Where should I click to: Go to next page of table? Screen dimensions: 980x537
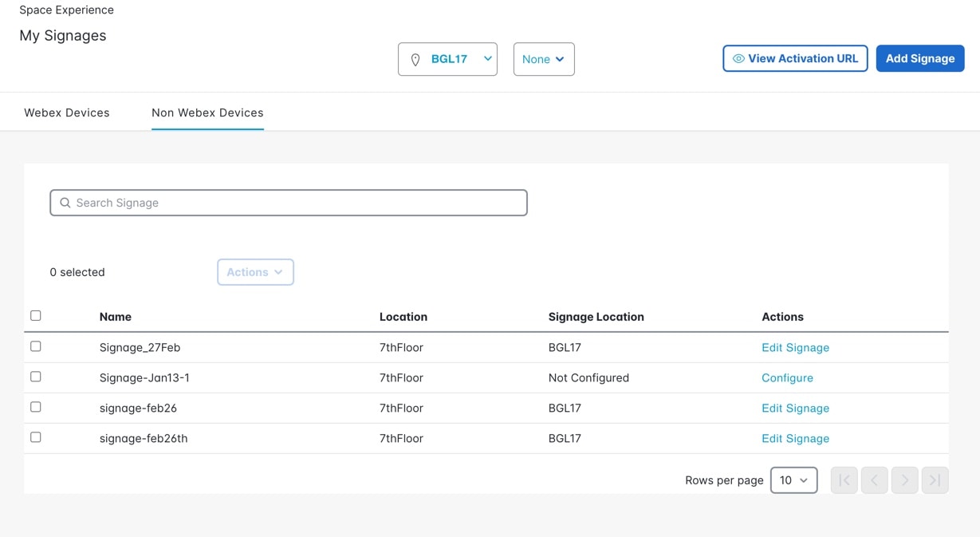pyautogui.click(x=905, y=480)
